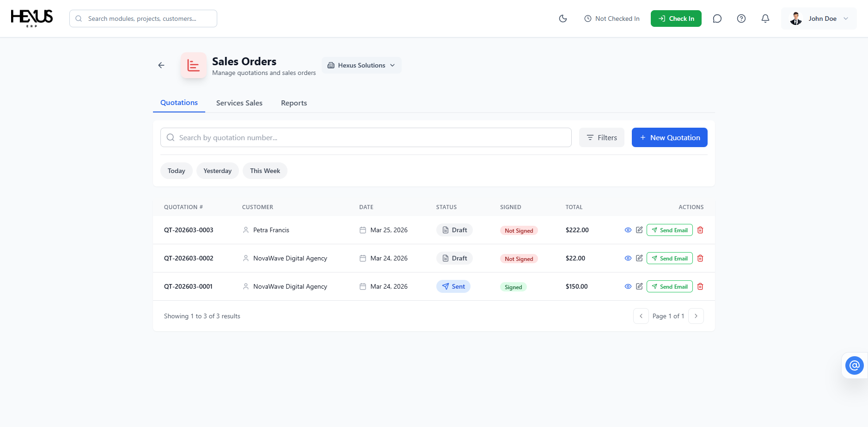
Task: Click the STATUS column header
Action: (x=446, y=207)
